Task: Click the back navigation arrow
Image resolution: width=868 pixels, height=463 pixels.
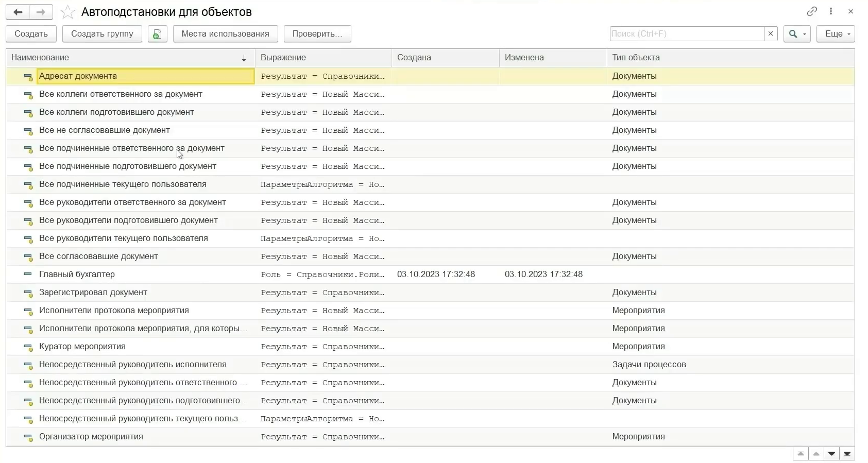Action: 18,12
